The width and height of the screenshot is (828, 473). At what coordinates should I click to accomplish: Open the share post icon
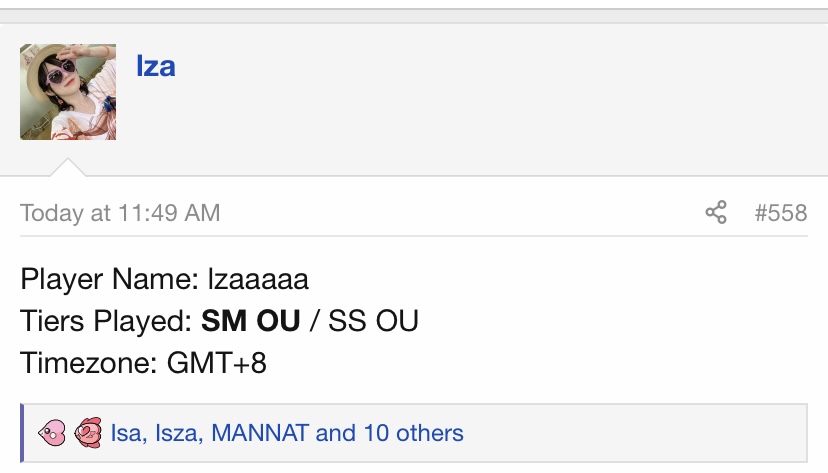click(716, 213)
